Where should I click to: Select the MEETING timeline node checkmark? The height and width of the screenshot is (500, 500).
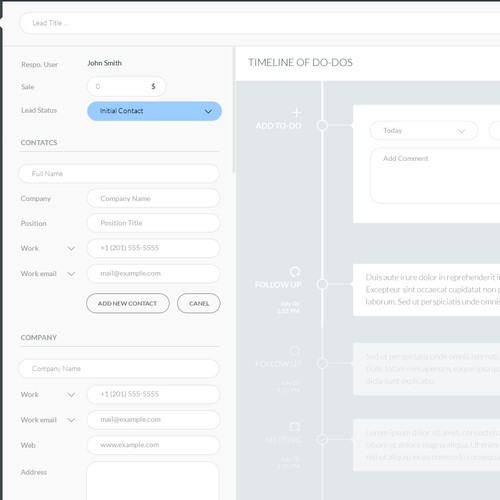point(322,439)
